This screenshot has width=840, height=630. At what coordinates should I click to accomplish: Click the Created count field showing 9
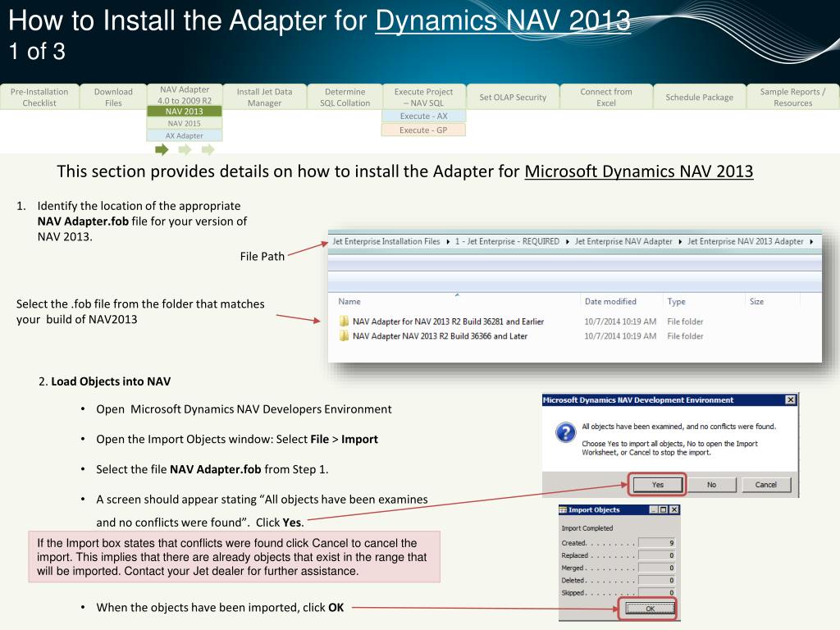(656, 543)
